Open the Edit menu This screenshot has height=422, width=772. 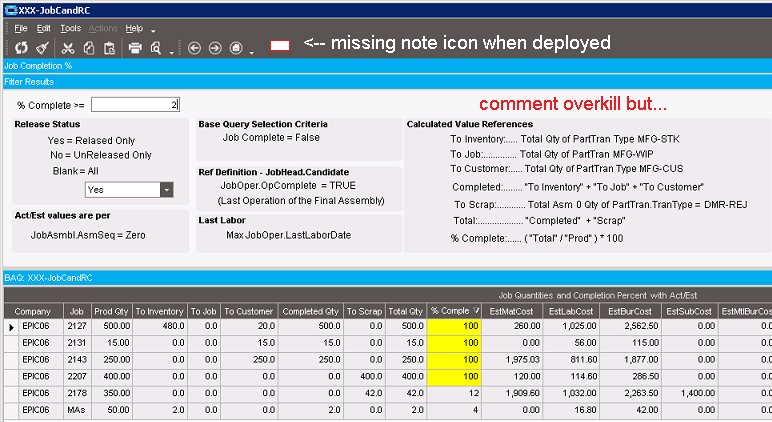pyautogui.click(x=43, y=29)
